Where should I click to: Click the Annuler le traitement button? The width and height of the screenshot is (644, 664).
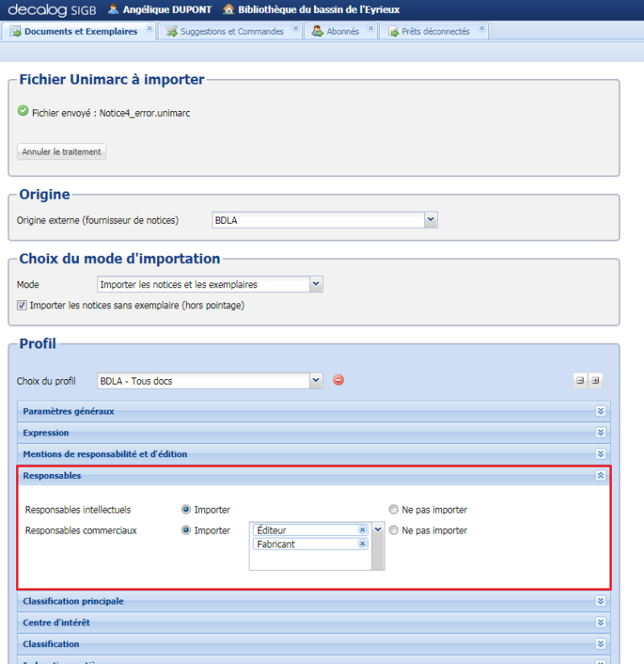61,151
